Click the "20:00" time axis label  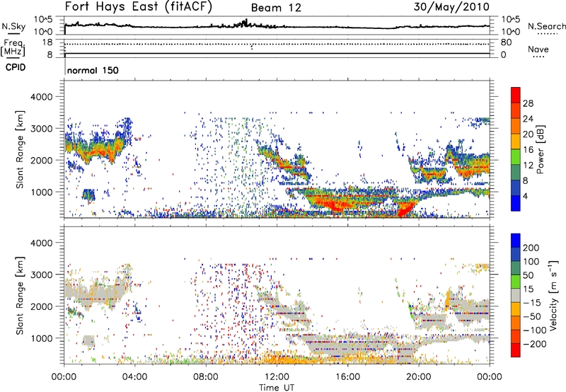[418, 377]
